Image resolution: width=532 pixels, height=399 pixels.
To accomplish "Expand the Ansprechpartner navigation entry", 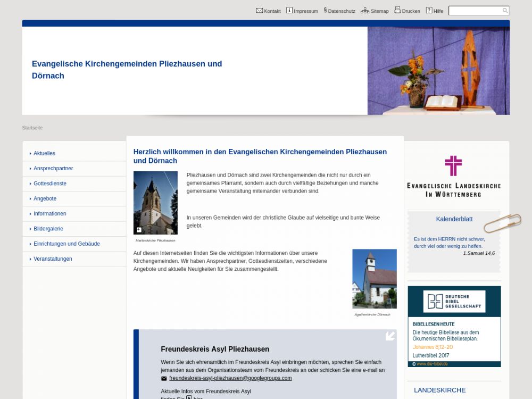I will [x=53, y=168].
